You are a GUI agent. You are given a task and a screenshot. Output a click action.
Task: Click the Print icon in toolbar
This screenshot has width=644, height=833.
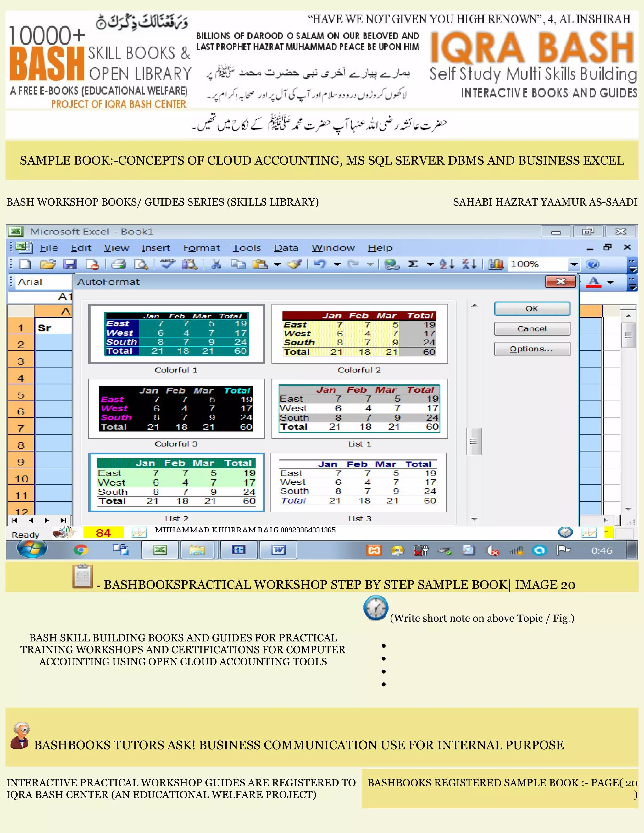point(119,264)
